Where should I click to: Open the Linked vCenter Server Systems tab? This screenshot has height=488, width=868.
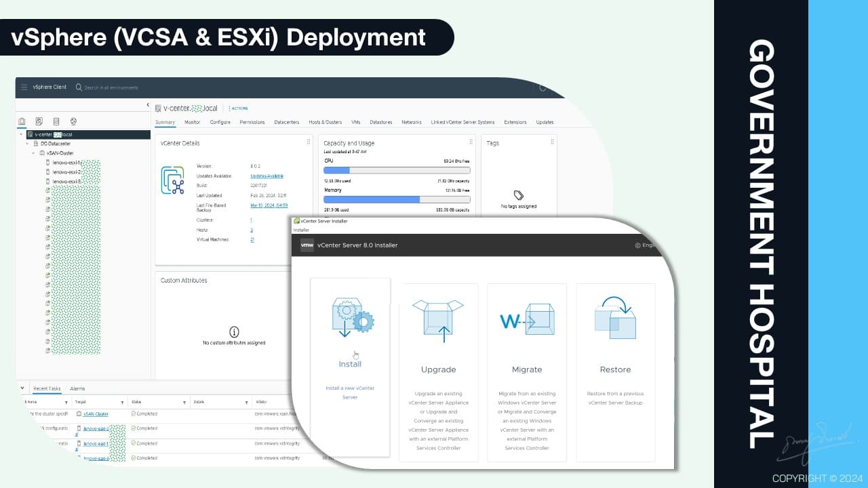(462, 123)
